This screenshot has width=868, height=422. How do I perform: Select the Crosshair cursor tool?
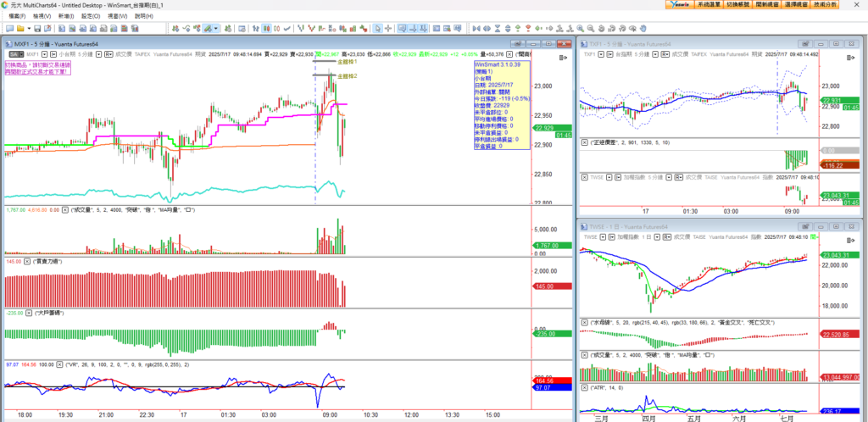(388, 28)
